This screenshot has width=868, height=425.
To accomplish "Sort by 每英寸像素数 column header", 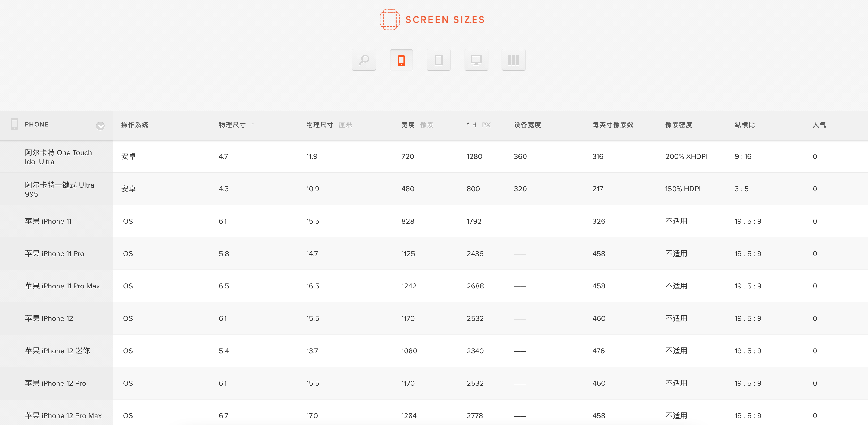I will 612,125.
